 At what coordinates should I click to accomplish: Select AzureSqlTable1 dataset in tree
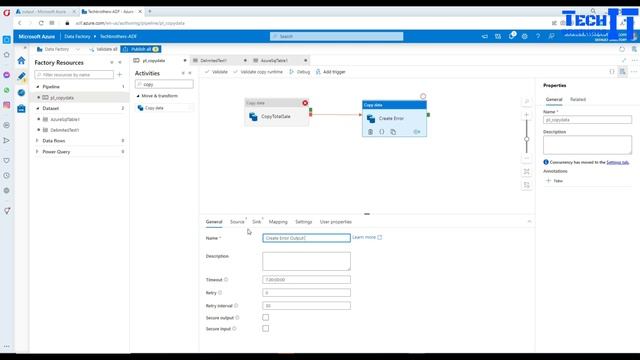coord(65,119)
